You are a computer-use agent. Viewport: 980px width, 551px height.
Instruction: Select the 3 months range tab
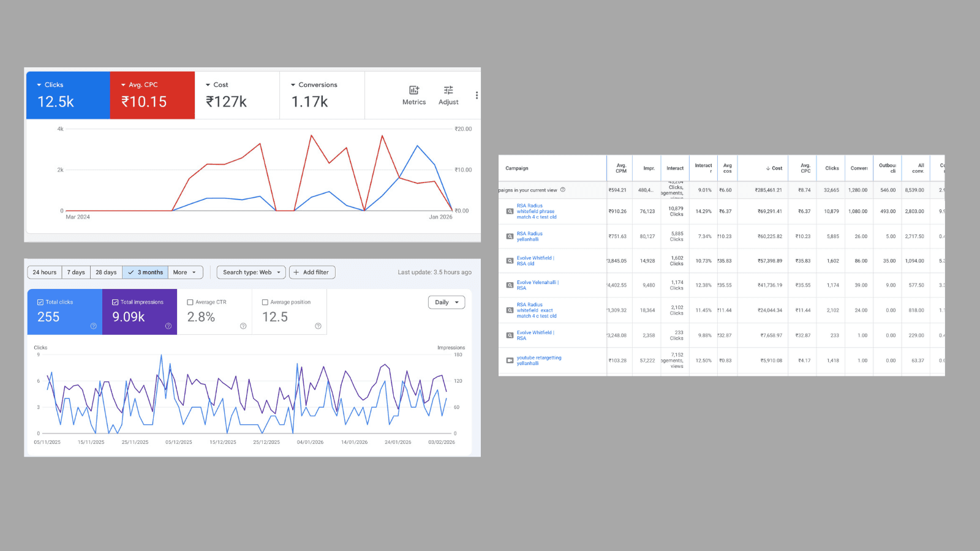[x=145, y=272]
